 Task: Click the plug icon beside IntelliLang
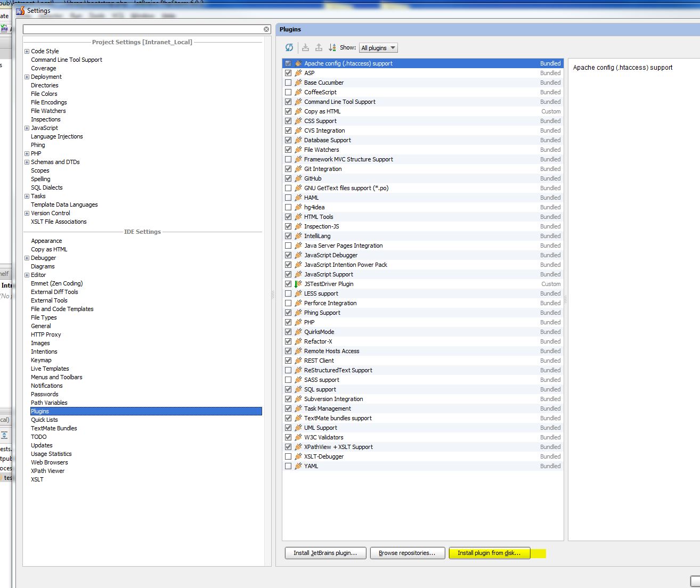point(298,236)
